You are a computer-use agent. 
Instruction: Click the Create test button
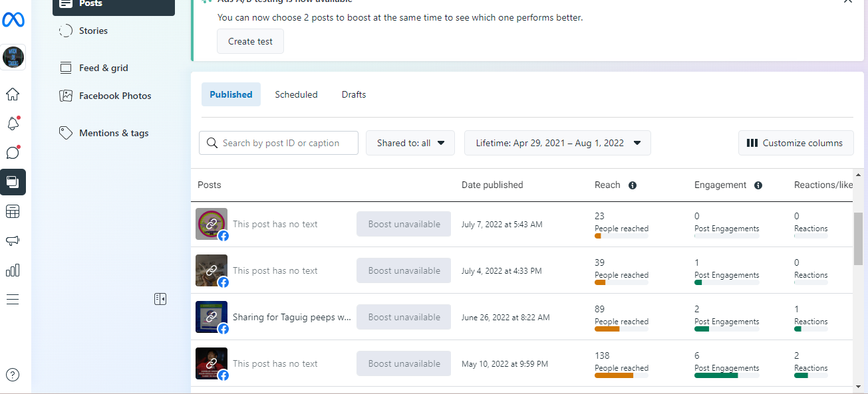tap(250, 41)
